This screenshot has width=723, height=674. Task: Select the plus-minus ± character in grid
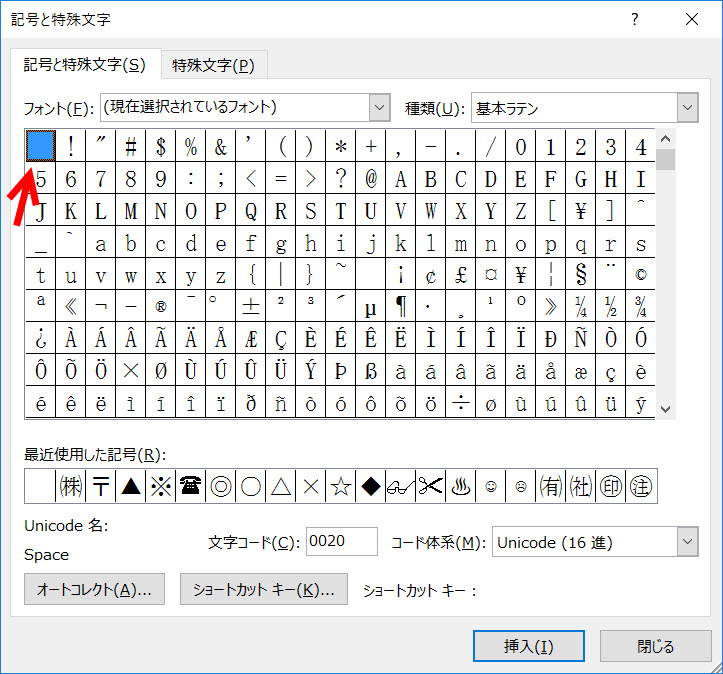click(251, 307)
